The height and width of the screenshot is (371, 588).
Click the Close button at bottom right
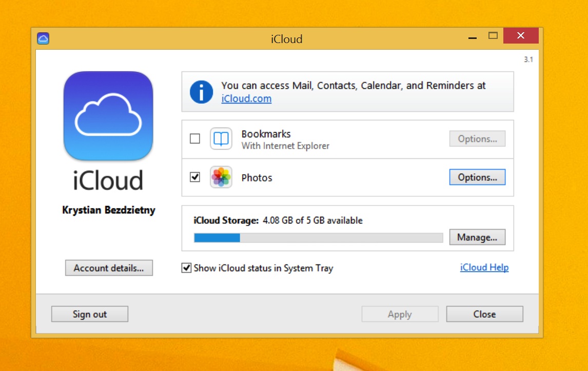pyautogui.click(x=484, y=314)
